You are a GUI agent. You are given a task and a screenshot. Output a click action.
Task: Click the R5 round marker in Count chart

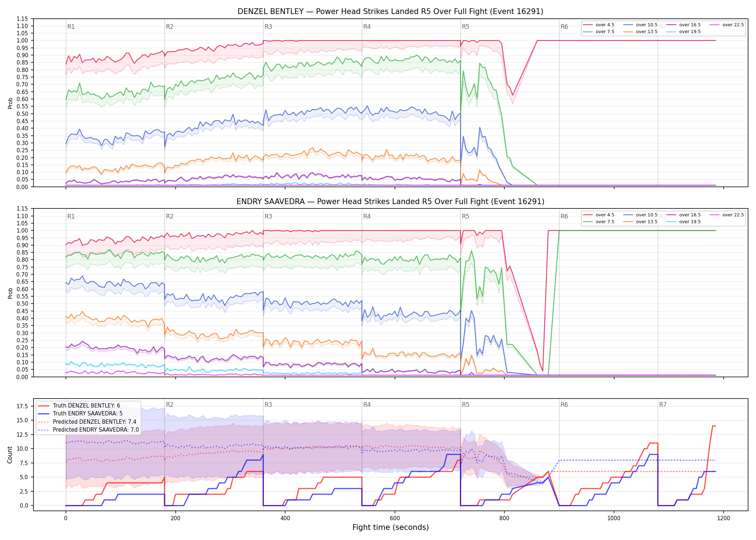pyautogui.click(x=465, y=405)
